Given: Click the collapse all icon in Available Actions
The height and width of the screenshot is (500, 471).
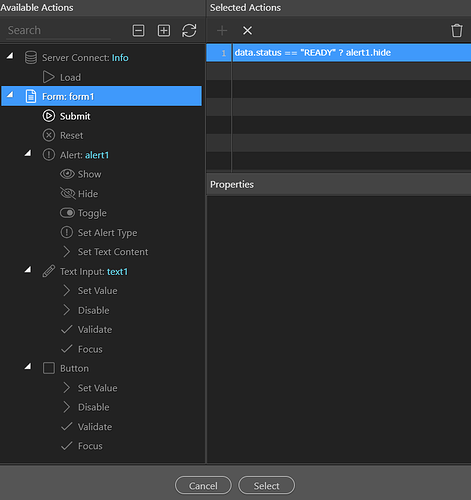Looking at the screenshot, I should point(138,31).
